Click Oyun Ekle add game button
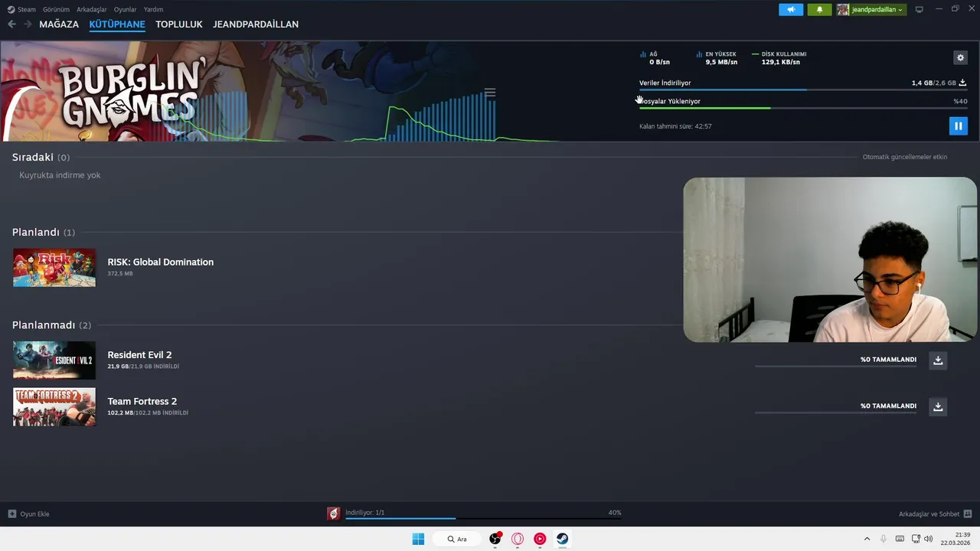Viewport: 980px width, 551px height. 28,514
